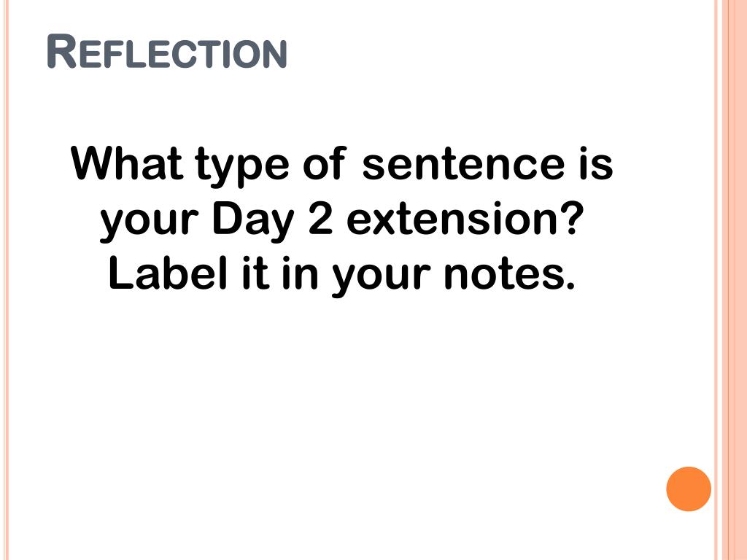Select the word "extension?" in the second line

pos(465,219)
